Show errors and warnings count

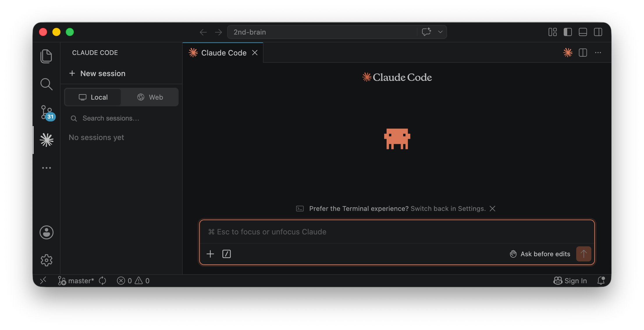point(133,281)
